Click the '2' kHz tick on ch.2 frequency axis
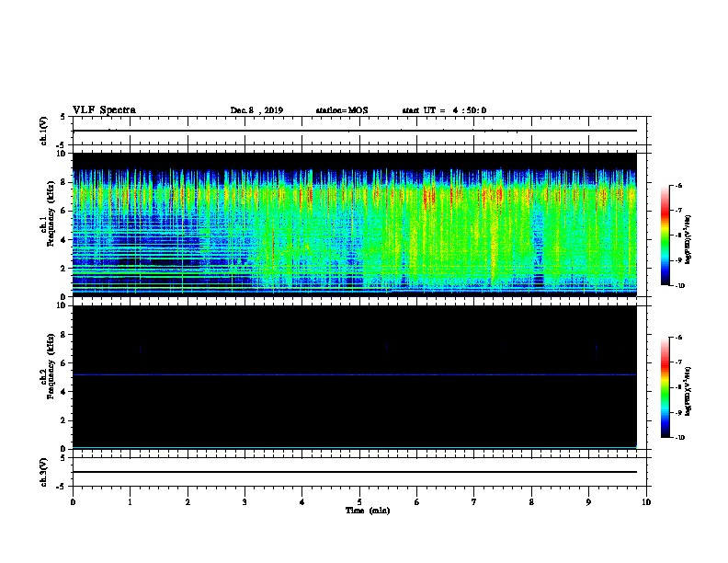Image resolution: width=728 pixels, height=563 pixels. click(x=63, y=420)
